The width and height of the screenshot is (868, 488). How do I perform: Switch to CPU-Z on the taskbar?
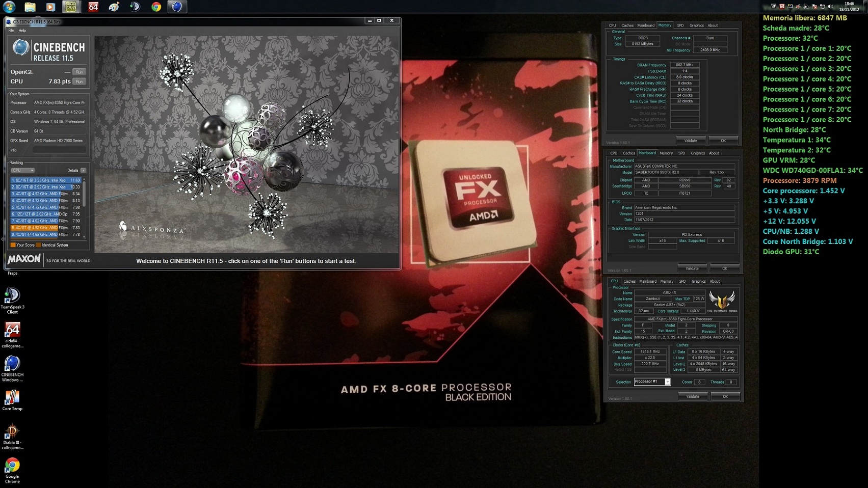[x=71, y=7]
